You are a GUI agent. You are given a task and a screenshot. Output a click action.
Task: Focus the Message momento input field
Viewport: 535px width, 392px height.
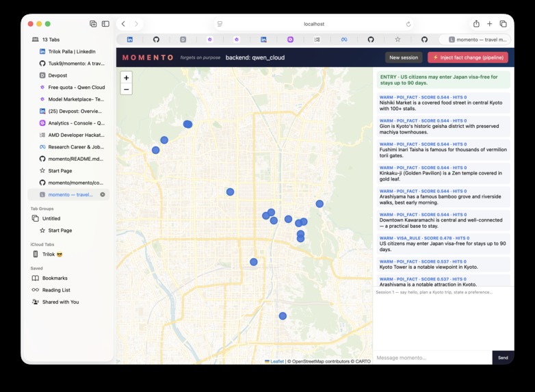(432, 358)
